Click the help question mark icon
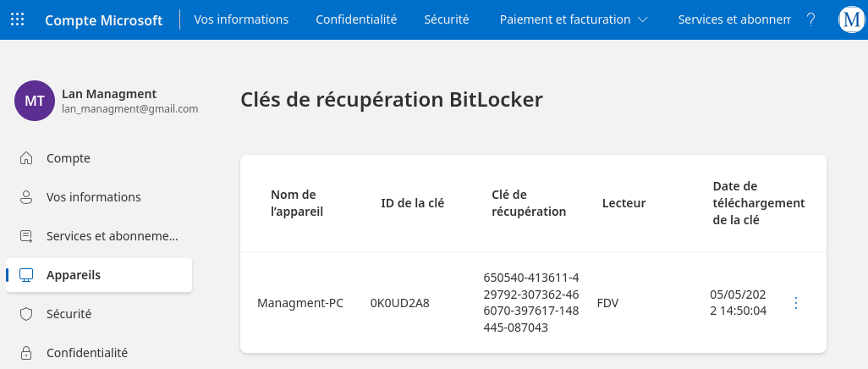Viewport: 868px width, 369px height. (810, 20)
